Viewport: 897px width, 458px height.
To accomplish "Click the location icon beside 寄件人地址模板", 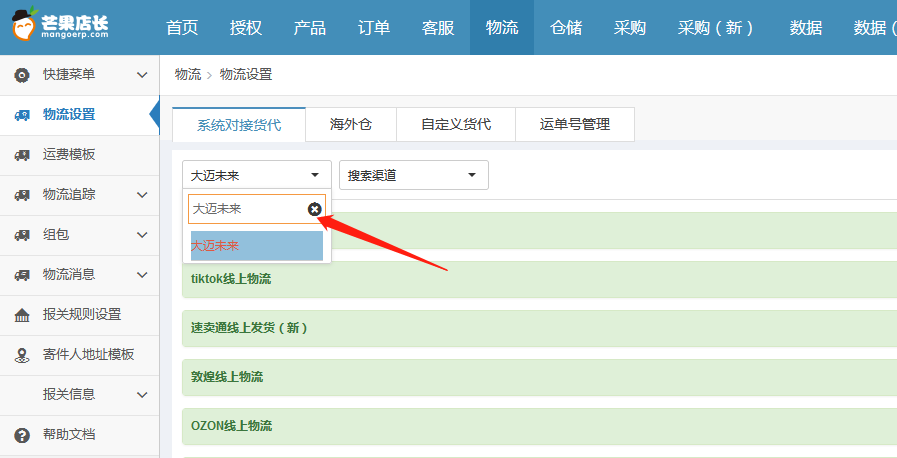I will 22,355.
